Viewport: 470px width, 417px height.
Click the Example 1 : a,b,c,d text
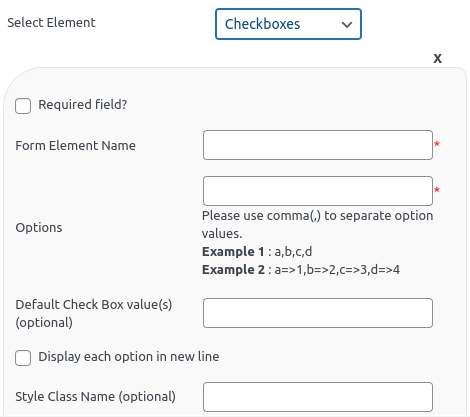pyautogui.click(x=257, y=252)
